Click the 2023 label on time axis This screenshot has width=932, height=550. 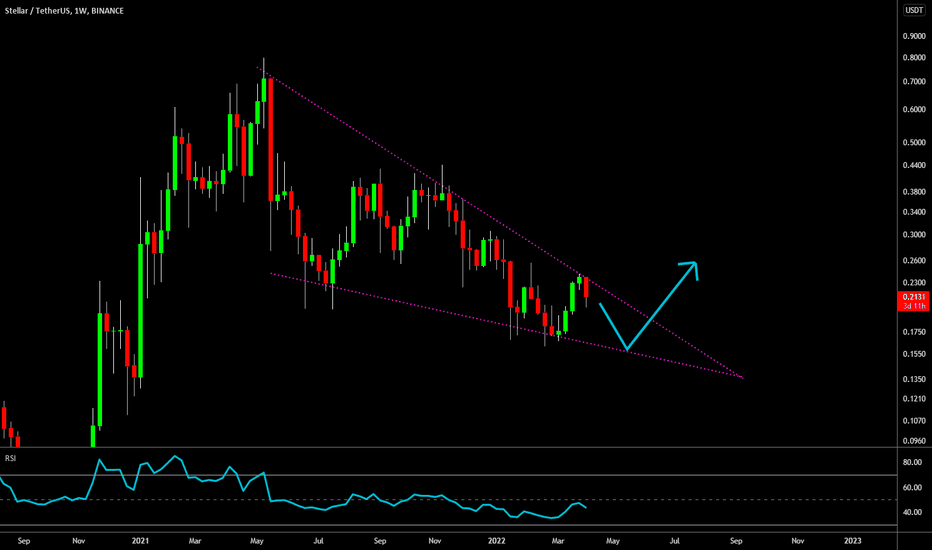pyautogui.click(x=852, y=541)
